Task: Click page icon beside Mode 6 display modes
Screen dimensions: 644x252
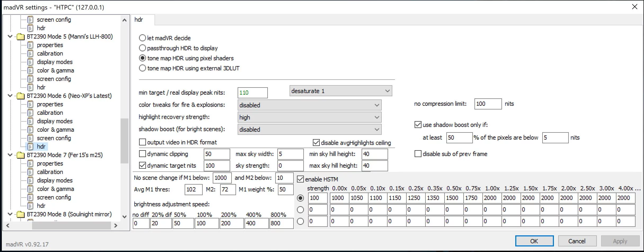Action: (x=30, y=121)
